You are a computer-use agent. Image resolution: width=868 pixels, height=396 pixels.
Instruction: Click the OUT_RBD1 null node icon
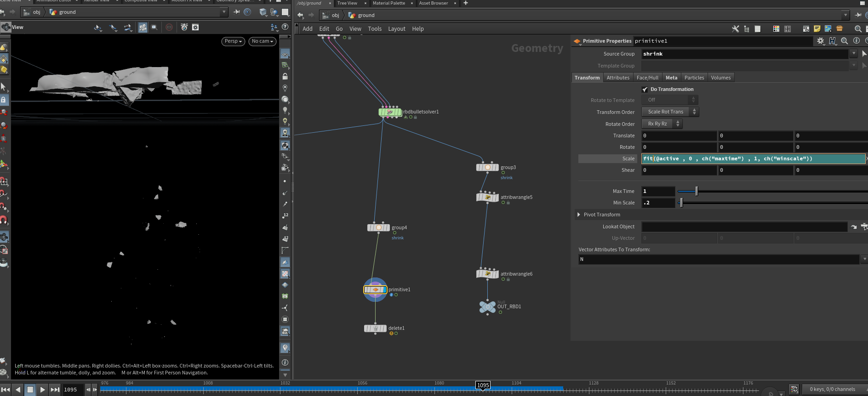pyautogui.click(x=487, y=306)
